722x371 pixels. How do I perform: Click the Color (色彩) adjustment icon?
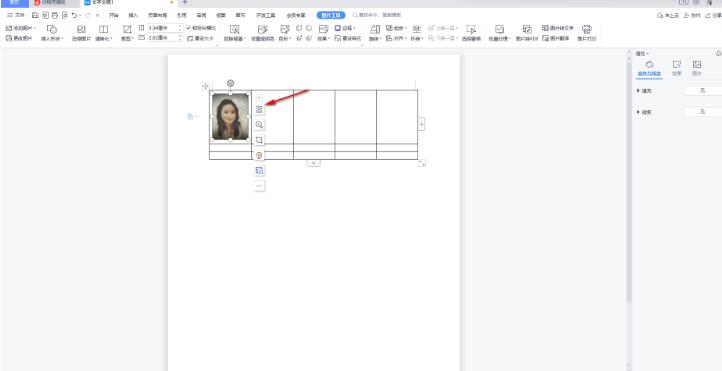pos(285,29)
